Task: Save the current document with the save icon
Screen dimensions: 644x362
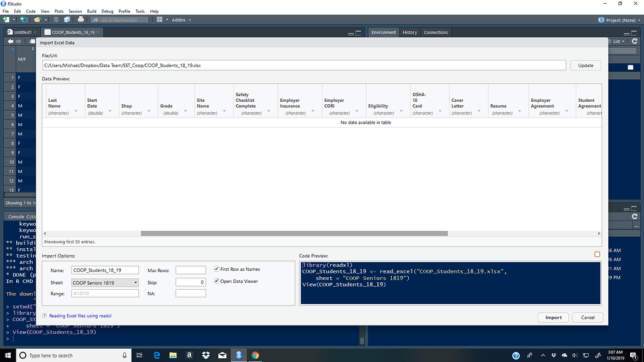Action: 55,19
